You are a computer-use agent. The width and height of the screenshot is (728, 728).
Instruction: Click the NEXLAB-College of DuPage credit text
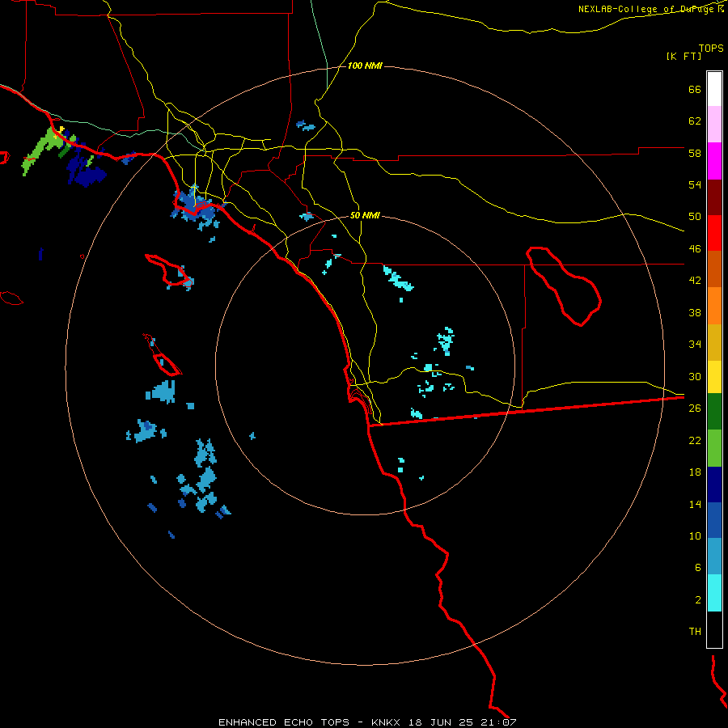[x=650, y=9]
